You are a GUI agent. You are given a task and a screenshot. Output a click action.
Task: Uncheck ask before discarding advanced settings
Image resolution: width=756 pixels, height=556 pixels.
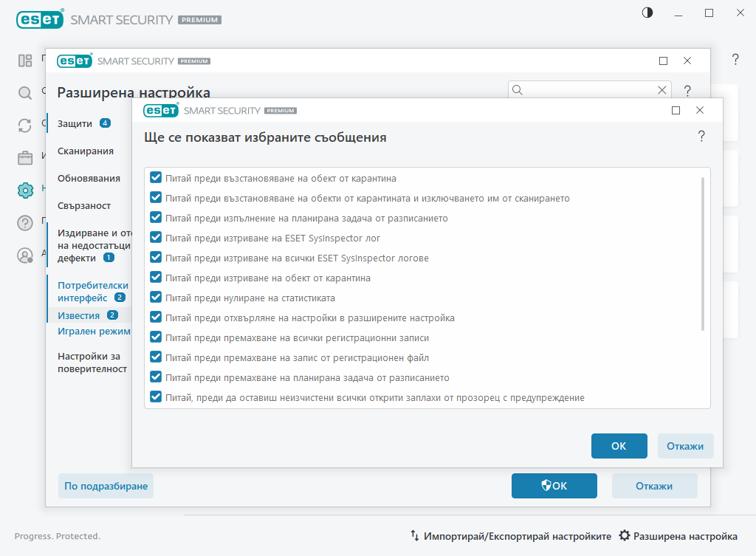(156, 317)
